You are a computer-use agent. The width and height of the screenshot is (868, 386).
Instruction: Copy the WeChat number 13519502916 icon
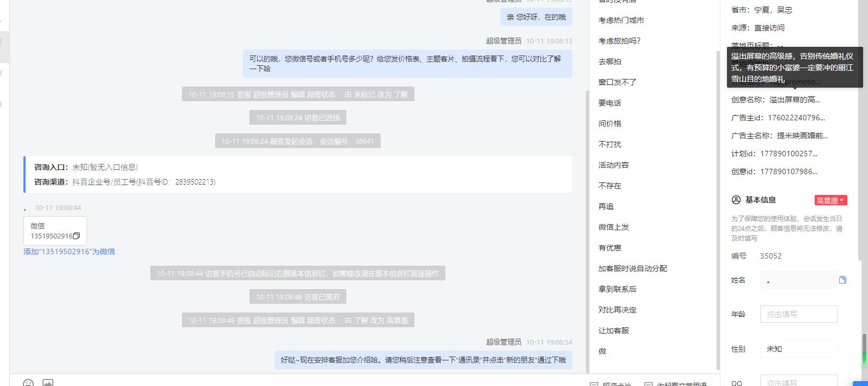point(76,236)
